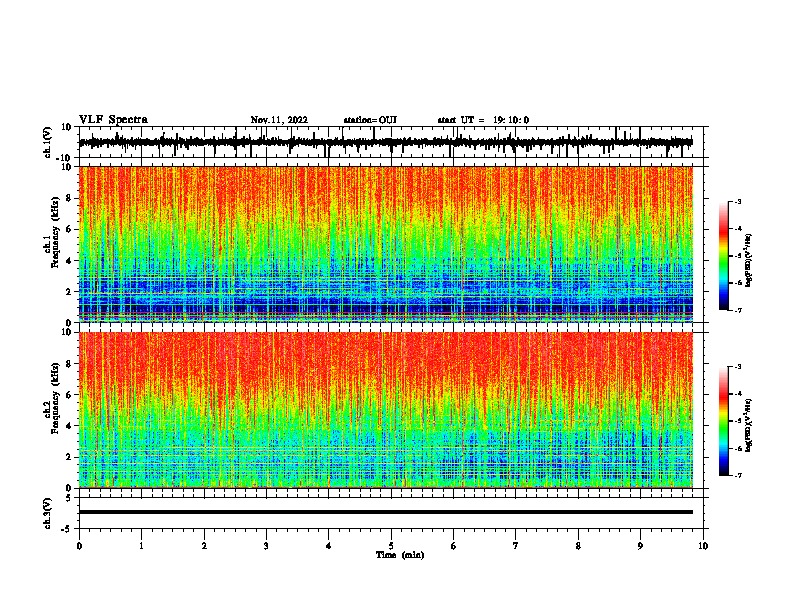
Task: Click the final time axis label "10"
Action: click(x=703, y=546)
